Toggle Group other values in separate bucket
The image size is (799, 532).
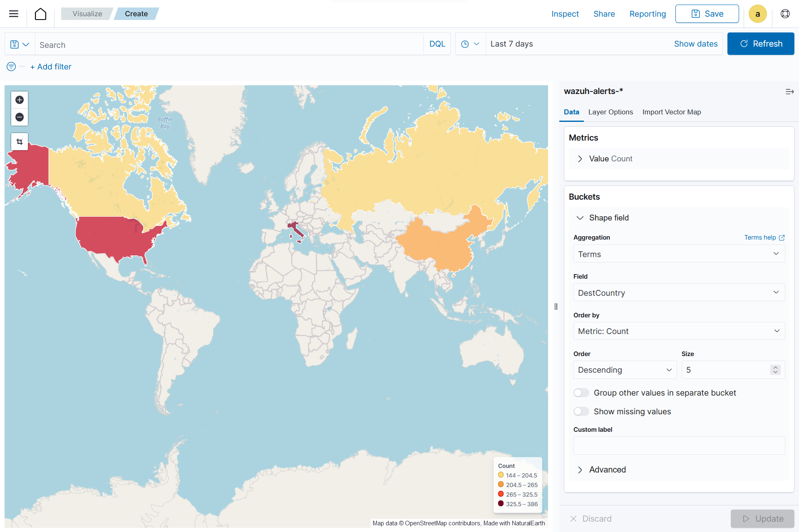click(581, 393)
